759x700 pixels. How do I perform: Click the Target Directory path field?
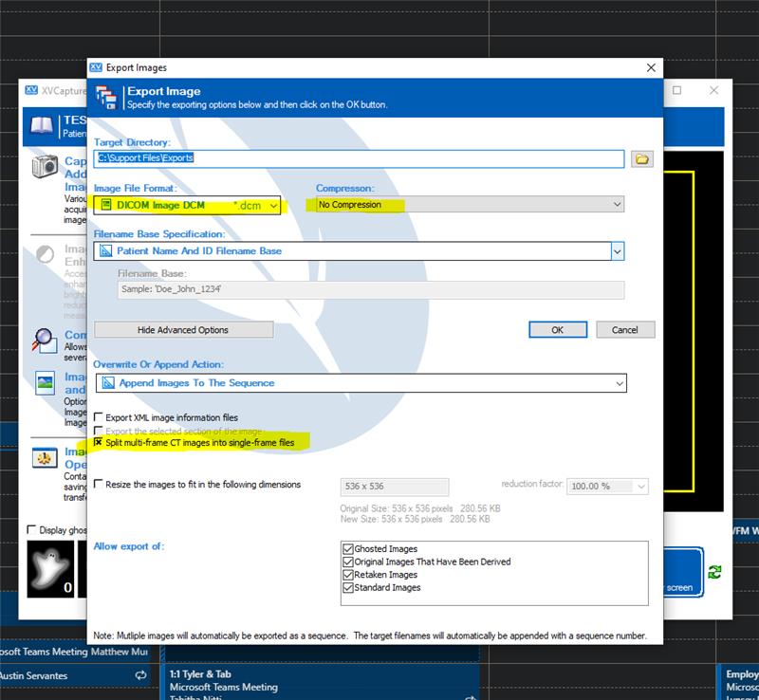pos(359,158)
